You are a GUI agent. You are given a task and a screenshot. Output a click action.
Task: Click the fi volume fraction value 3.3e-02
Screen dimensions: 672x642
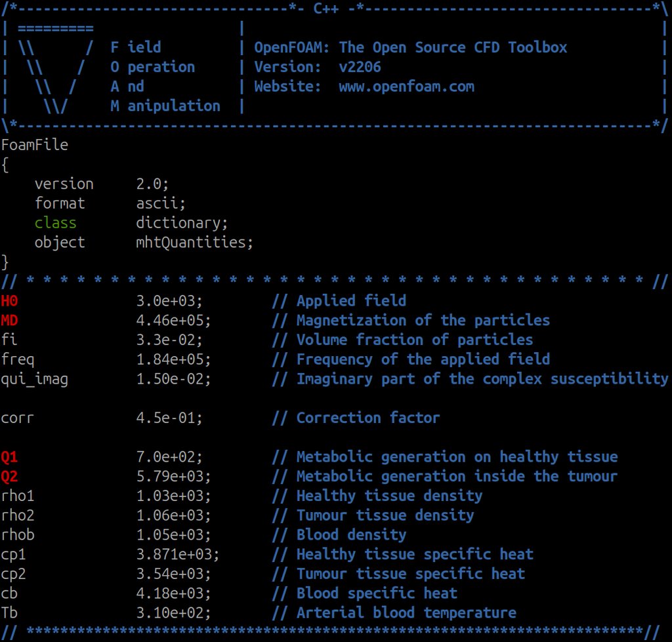(169, 340)
